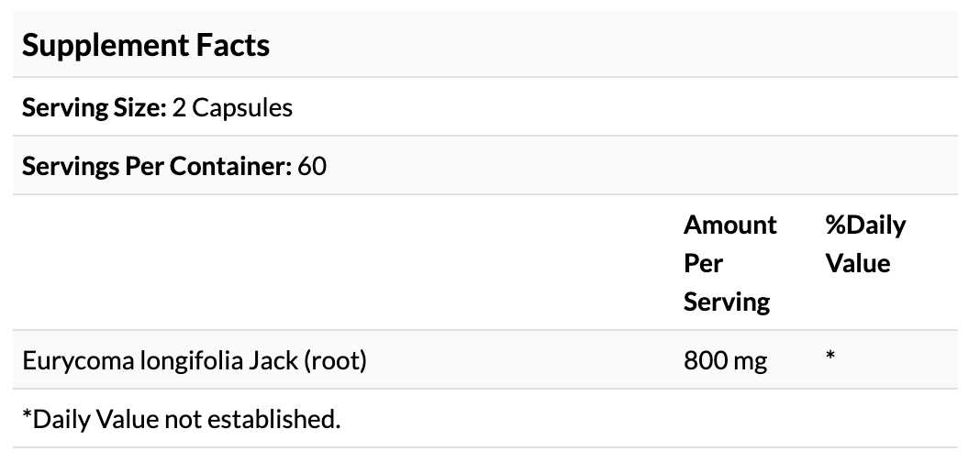Click the word established in the footnote
The image size is (980, 462).
tap(284, 419)
